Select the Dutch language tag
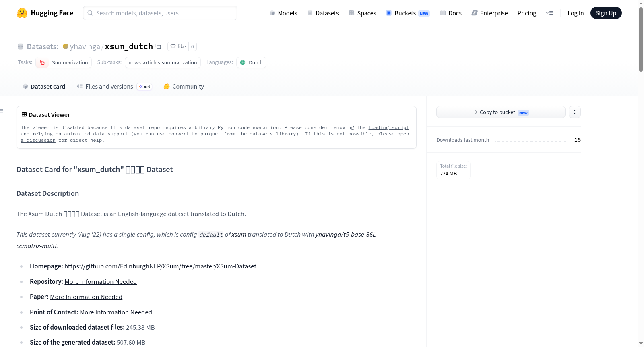The width and height of the screenshot is (644, 347). (251, 62)
